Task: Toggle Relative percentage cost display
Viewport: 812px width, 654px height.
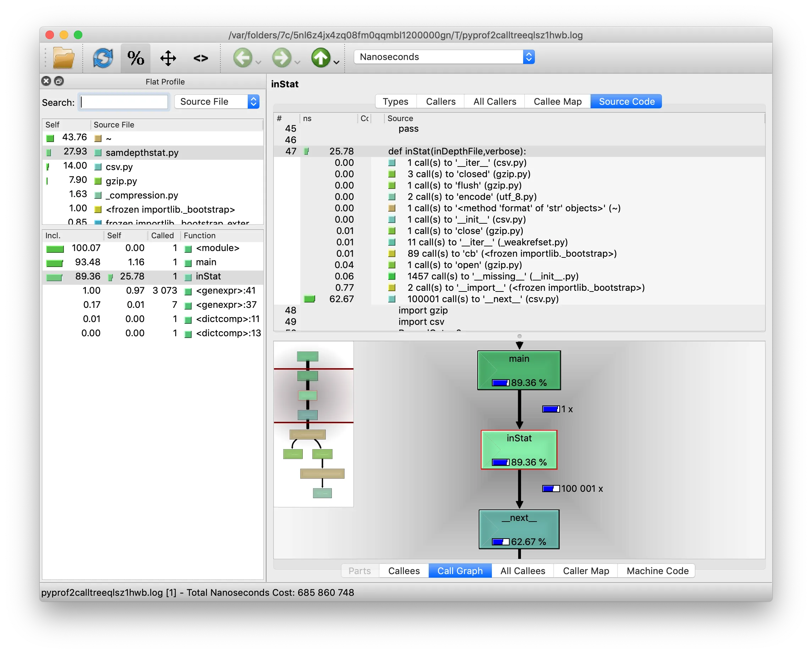Action: pos(136,58)
